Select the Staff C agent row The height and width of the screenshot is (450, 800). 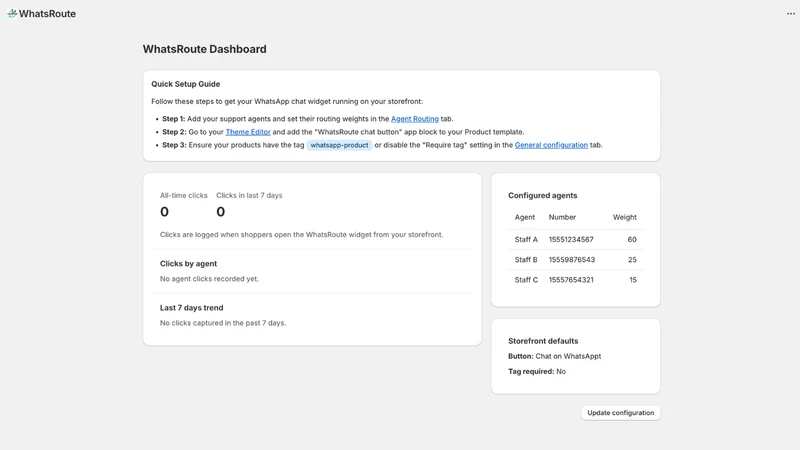[x=576, y=280]
